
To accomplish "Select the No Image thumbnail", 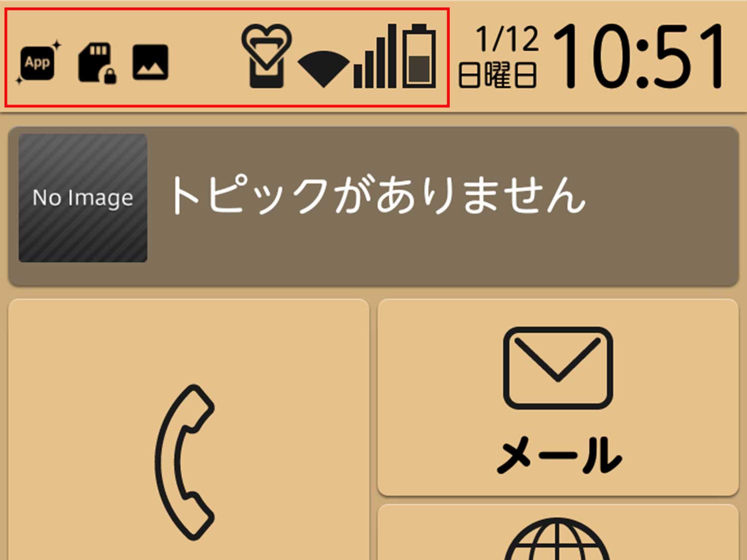I will pyautogui.click(x=83, y=198).
